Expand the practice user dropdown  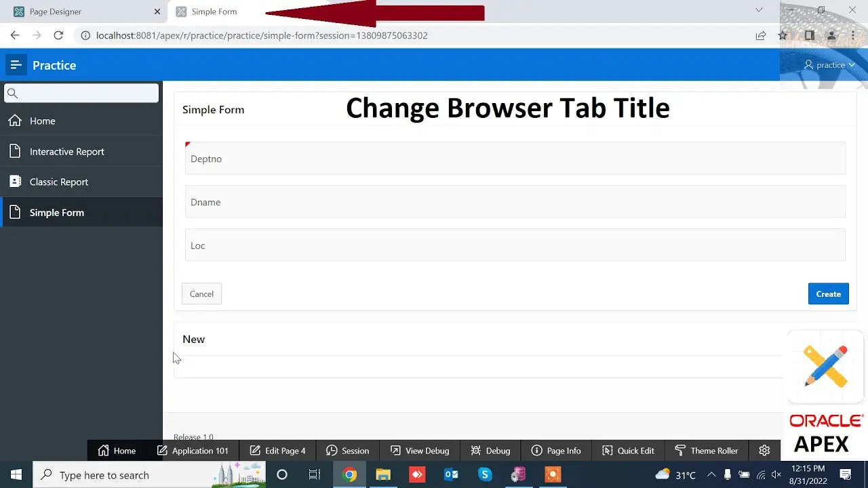[x=829, y=65]
